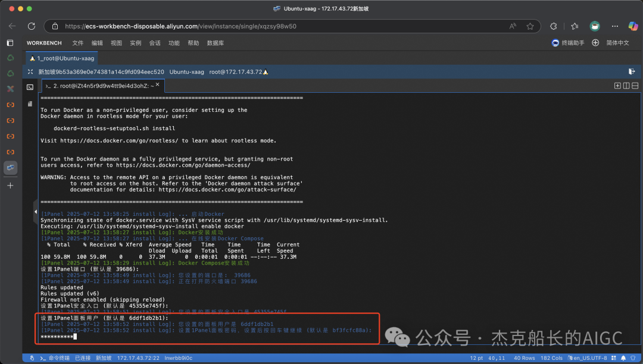This screenshot has width=643, height=364.
Task: Reload the page with the refresh icon
Action: [32, 26]
